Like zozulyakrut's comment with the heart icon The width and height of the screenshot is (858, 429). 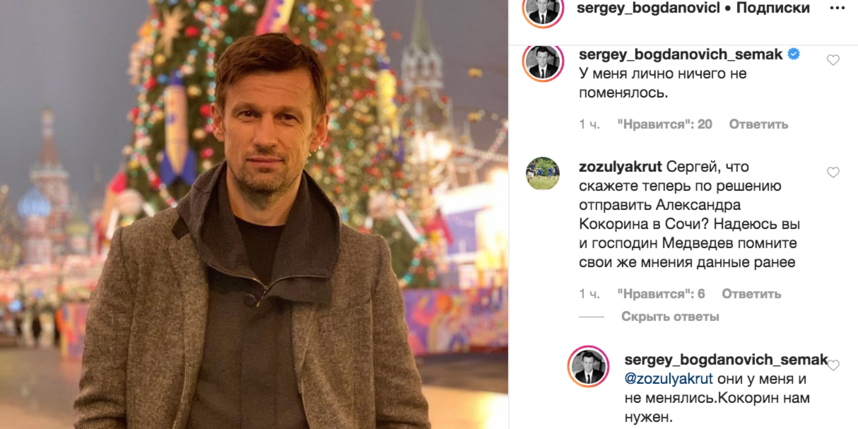833,172
